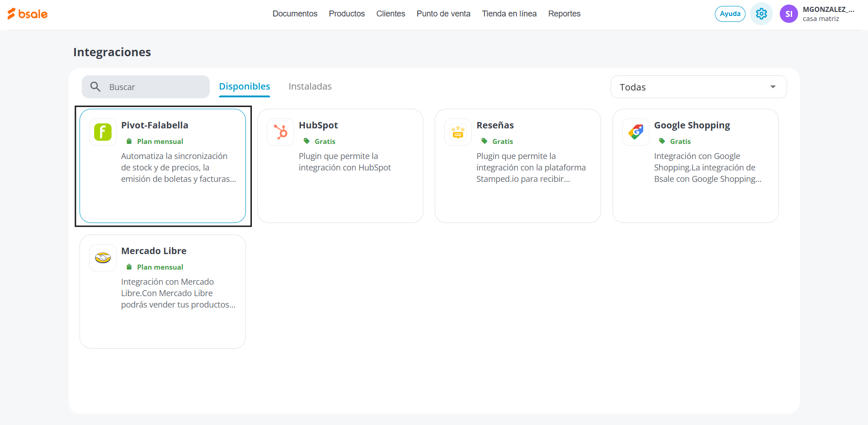Click the Pivot-Falabella Plan mensual label
Viewport: 868px width, 425px height.
[160, 141]
